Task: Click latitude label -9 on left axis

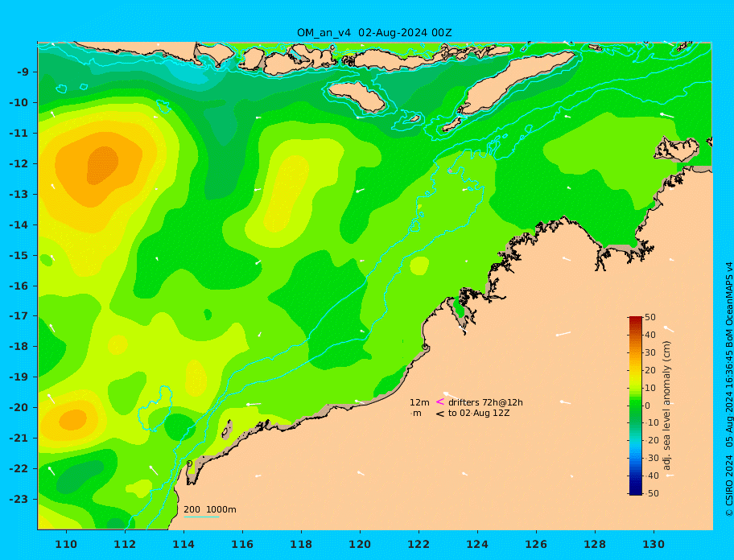Action: tap(23, 72)
